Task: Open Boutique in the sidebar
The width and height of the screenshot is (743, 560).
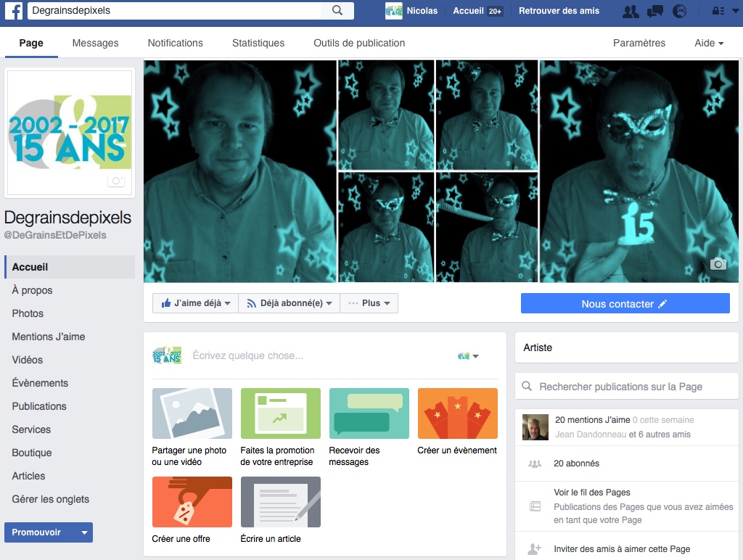Action: 32,453
